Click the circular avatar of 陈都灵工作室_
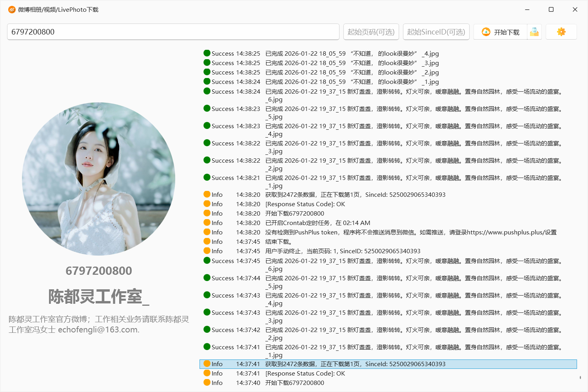Image resolution: width=588 pixels, height=392 pixels. (x=99, y=179)
